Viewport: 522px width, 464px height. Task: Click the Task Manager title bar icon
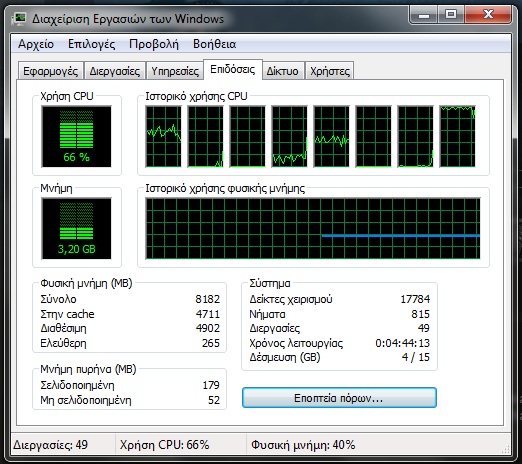19,18
